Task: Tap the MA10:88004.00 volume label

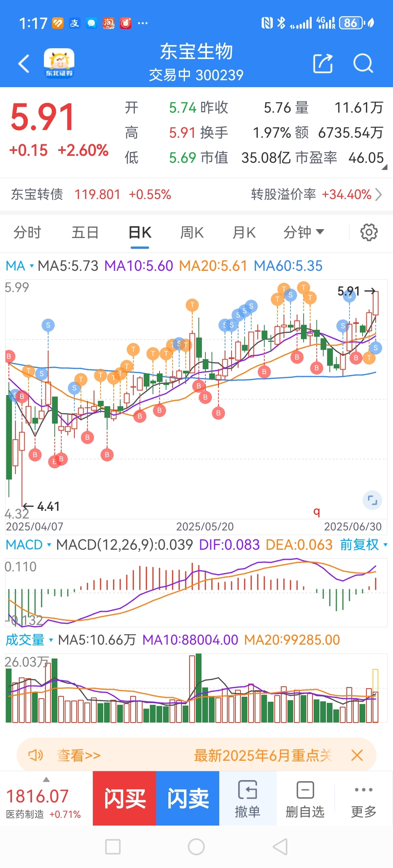Action: click(x=190, y=640)
